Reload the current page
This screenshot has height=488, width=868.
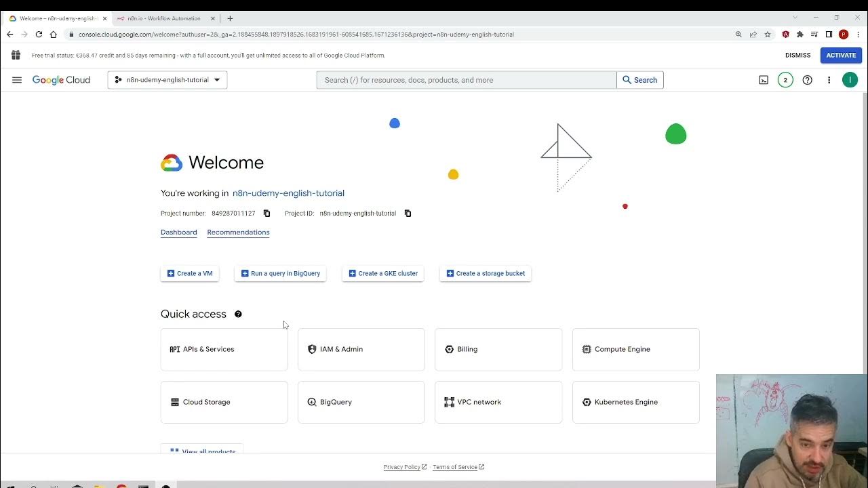39,35
